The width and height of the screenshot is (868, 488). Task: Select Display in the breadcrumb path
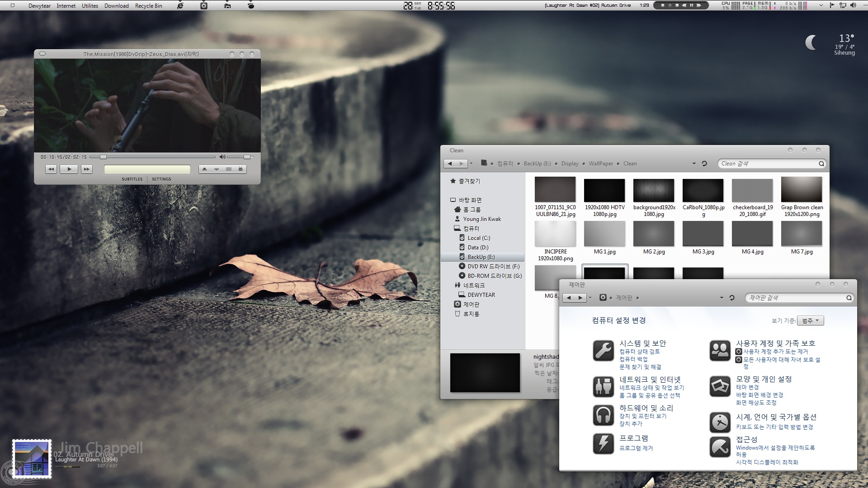pyautogui.click(x=570, y=164)
